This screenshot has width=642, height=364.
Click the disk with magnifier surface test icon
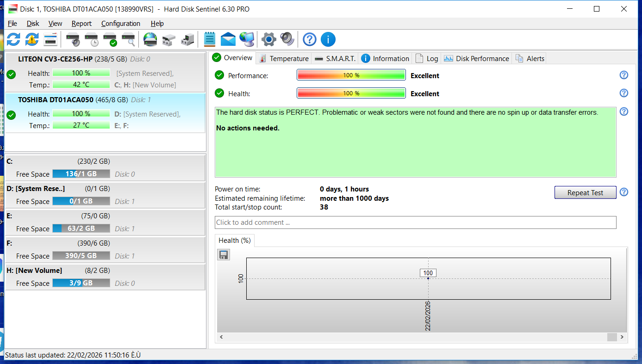[128, 40]
